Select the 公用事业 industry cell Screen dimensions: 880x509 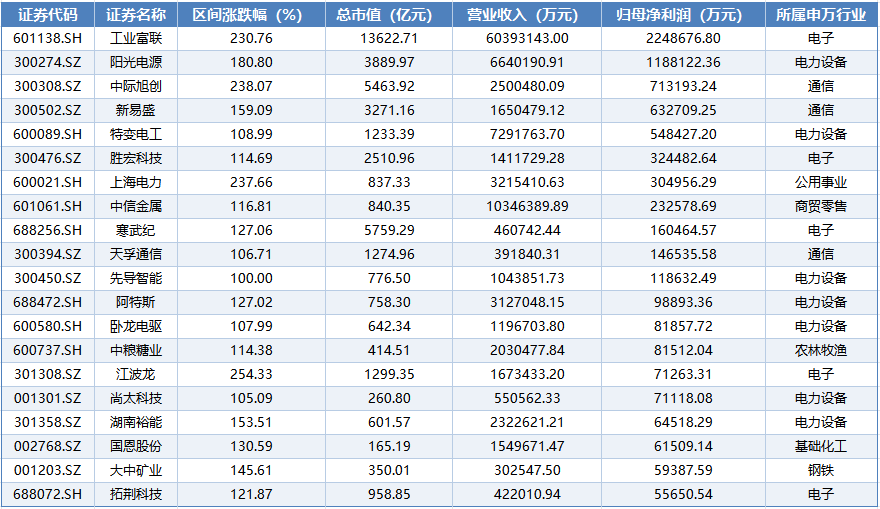click(820, 182)
